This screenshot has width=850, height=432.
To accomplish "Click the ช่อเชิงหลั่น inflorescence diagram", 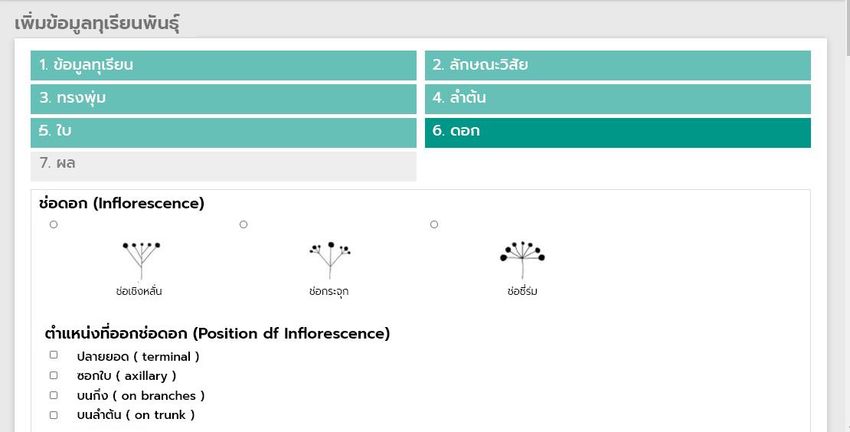I will point(141,261).
